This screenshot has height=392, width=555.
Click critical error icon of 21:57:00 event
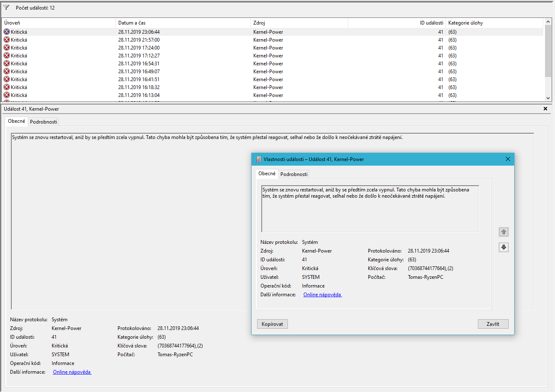tap(7, 40)
